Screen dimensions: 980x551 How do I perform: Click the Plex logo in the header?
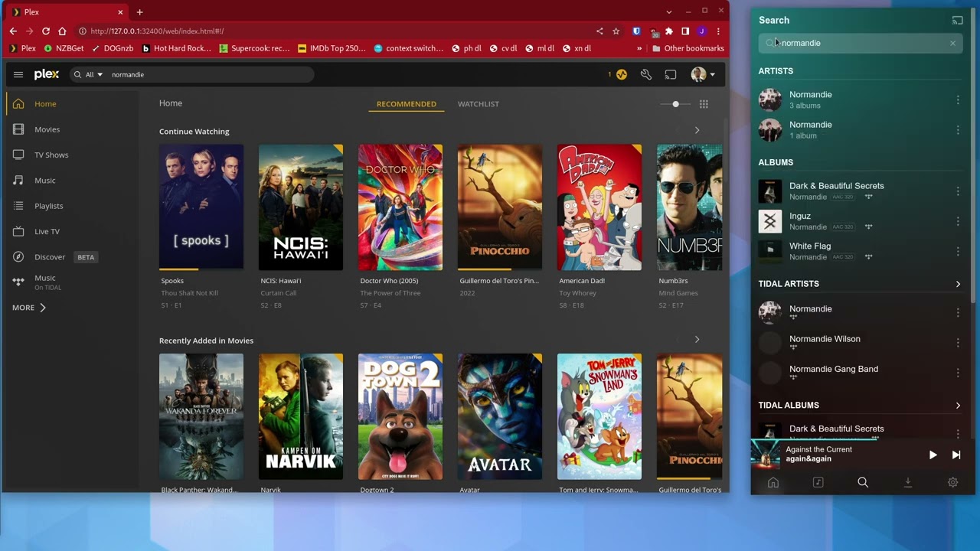(x=47, y=74)
